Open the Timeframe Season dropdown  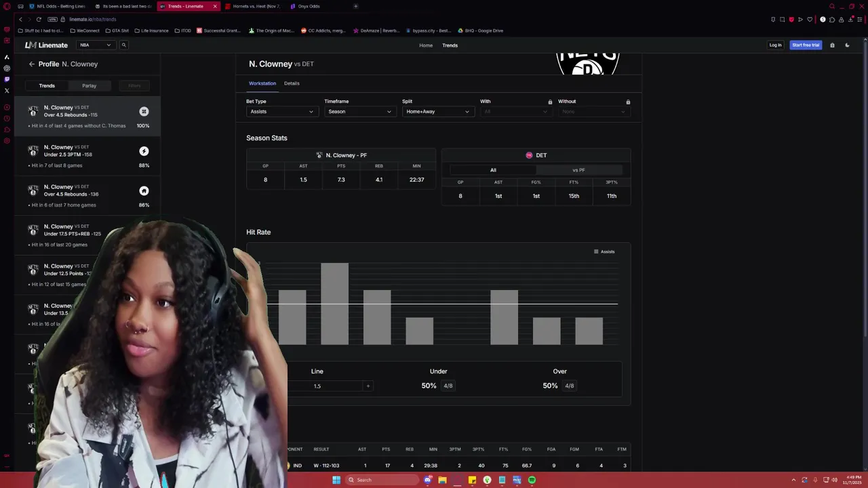click(359, 111)
